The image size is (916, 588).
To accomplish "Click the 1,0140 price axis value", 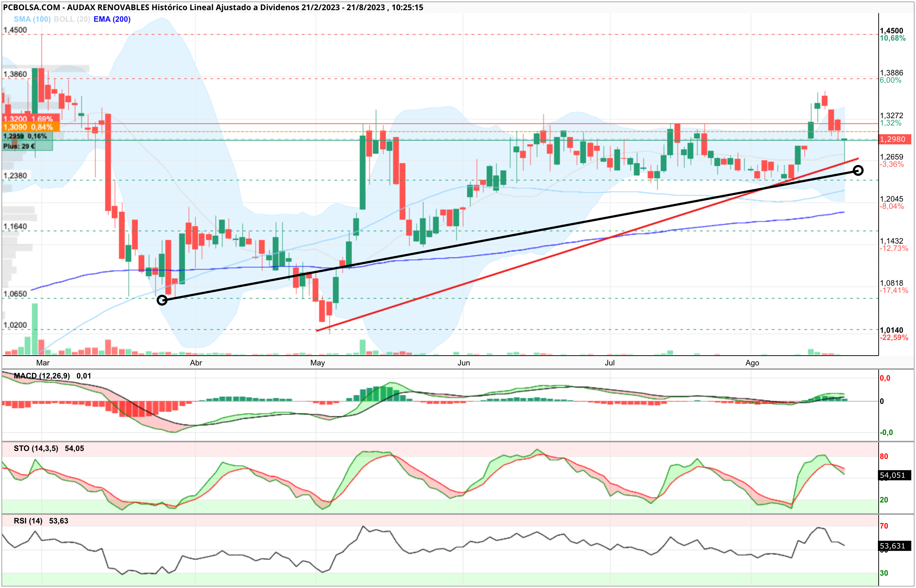I will coord(892,330).
